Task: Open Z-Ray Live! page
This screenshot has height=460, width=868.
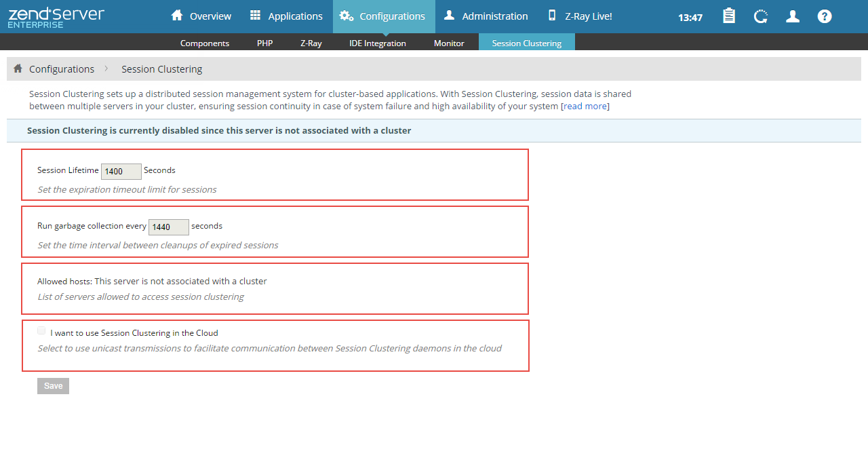Action: tap(580, 16)
